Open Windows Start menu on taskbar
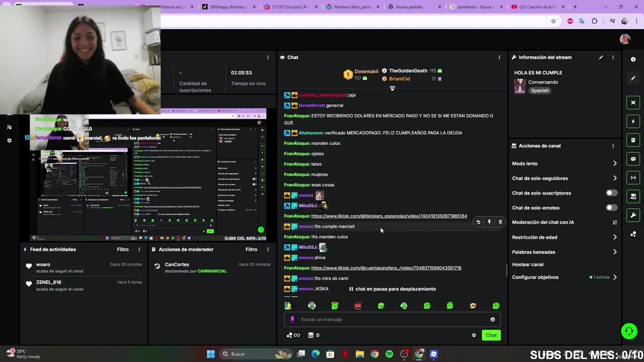The width and height of the screenshot is (644, 362). [x=211, y=354]
